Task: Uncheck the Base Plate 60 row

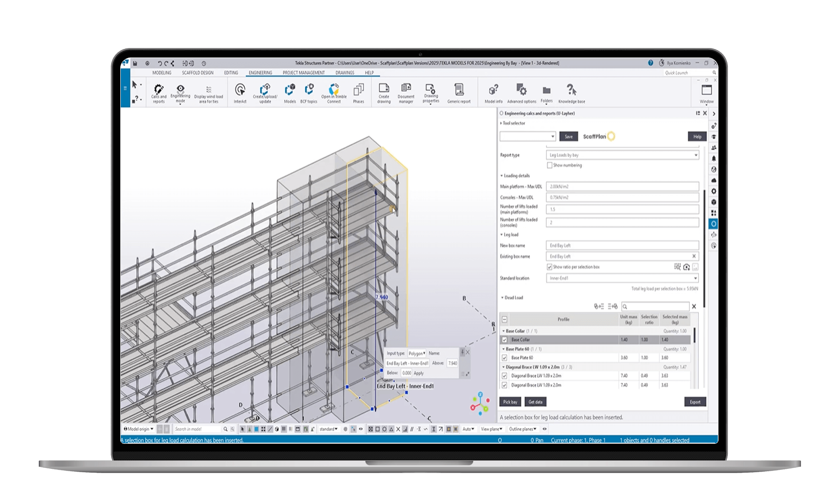Action: 504,358
